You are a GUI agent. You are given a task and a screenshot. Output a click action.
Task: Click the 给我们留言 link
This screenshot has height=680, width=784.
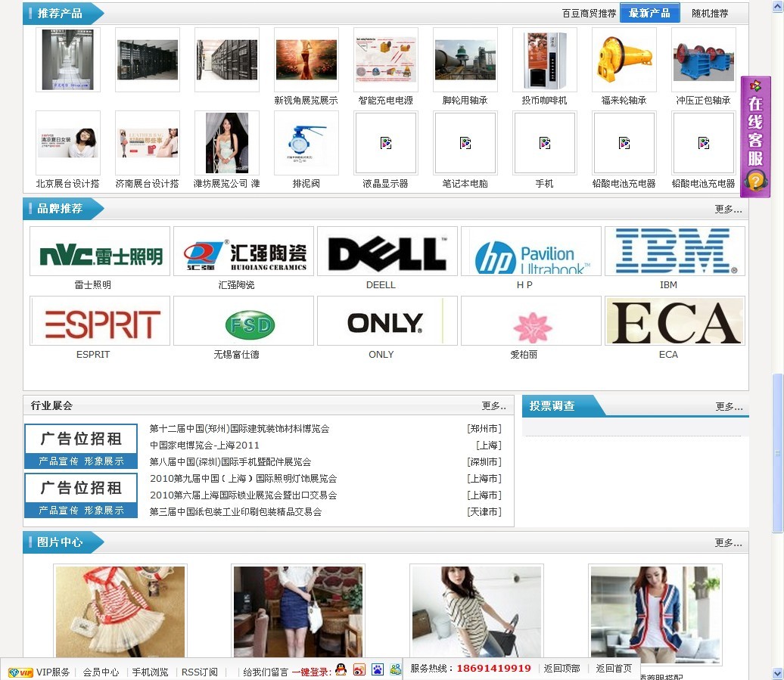coord(266,672)
